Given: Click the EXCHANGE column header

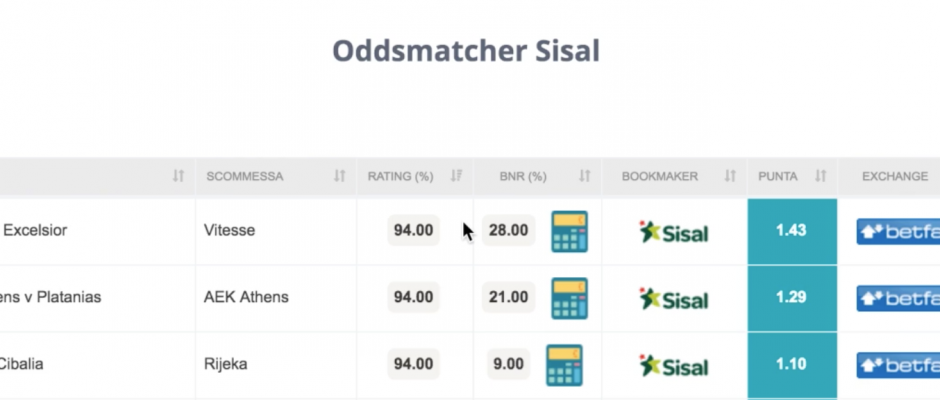Looking at the screenshot, I should point(894,176).
